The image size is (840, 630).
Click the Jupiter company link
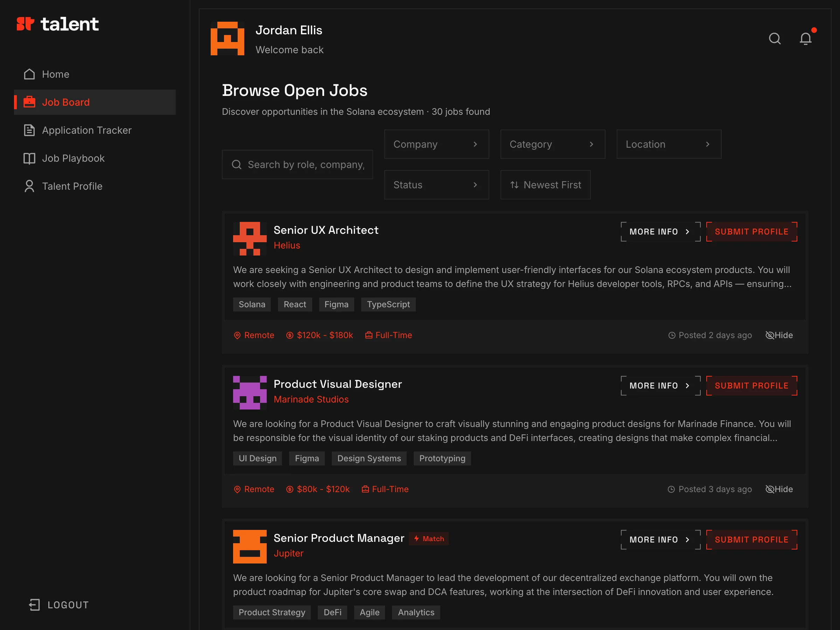[288, 553]
